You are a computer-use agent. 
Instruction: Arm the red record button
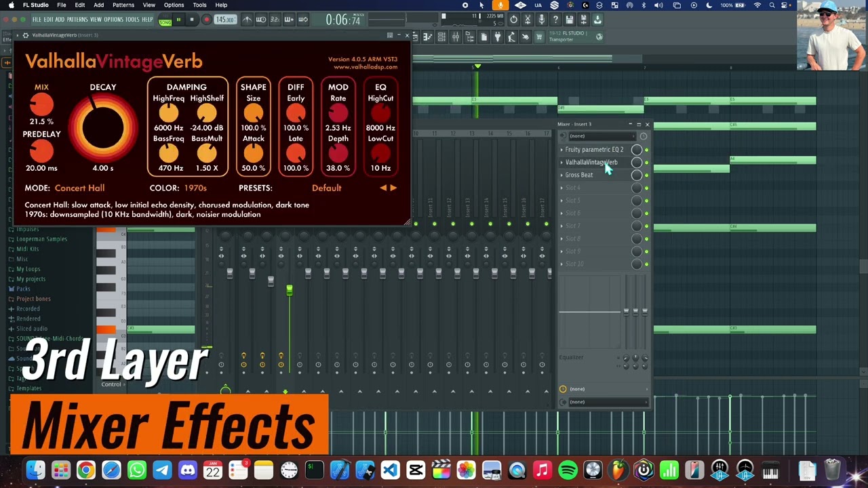click(206, 20)
